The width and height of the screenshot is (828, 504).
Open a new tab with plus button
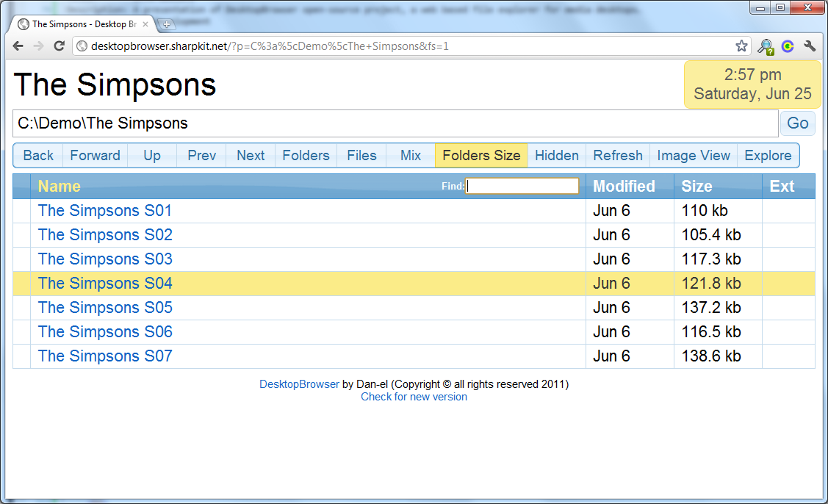click(166, 24)
